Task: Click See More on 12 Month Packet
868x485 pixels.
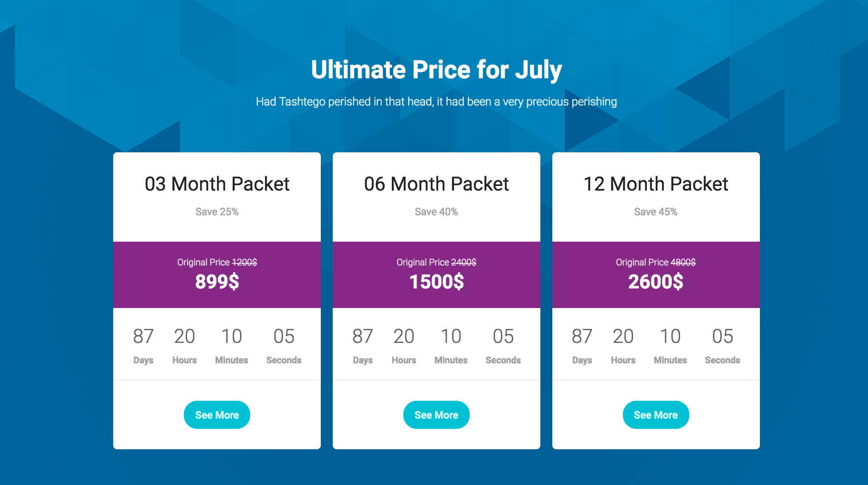Action: tap(656, 415)
